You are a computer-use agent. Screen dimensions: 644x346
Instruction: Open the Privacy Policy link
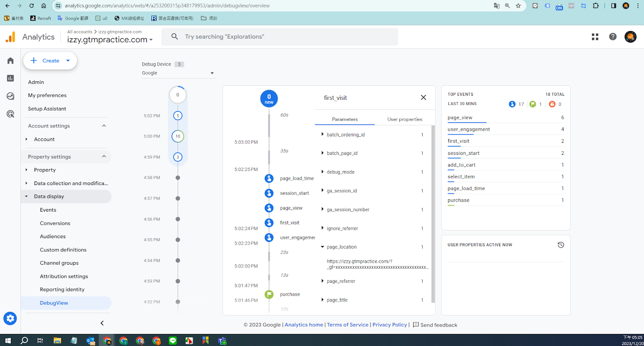pyautogui.click(x=390, y=325)
